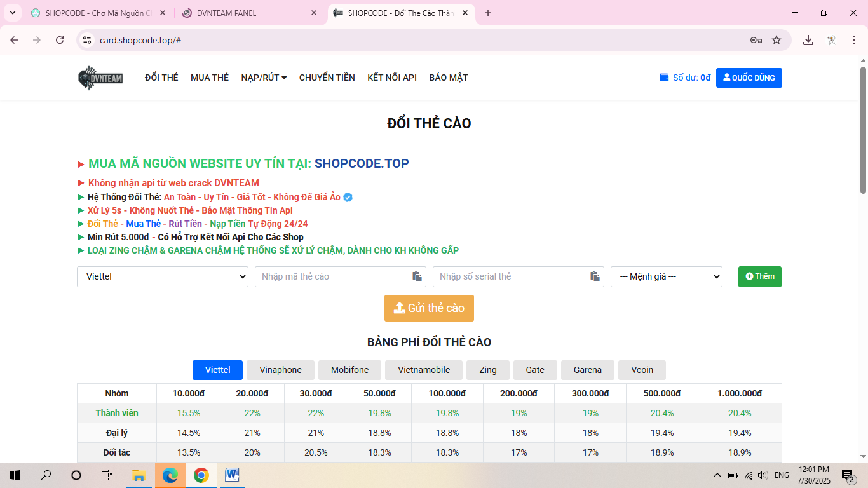The image size is (868, 488).
Task: Open the MUA THẺ menu item
Action: (210, 78)
